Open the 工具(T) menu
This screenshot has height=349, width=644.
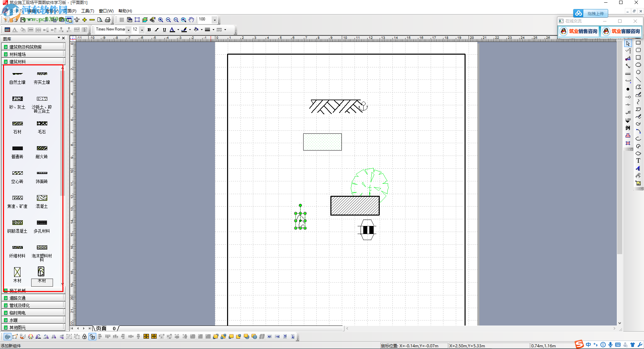point(88,11)
